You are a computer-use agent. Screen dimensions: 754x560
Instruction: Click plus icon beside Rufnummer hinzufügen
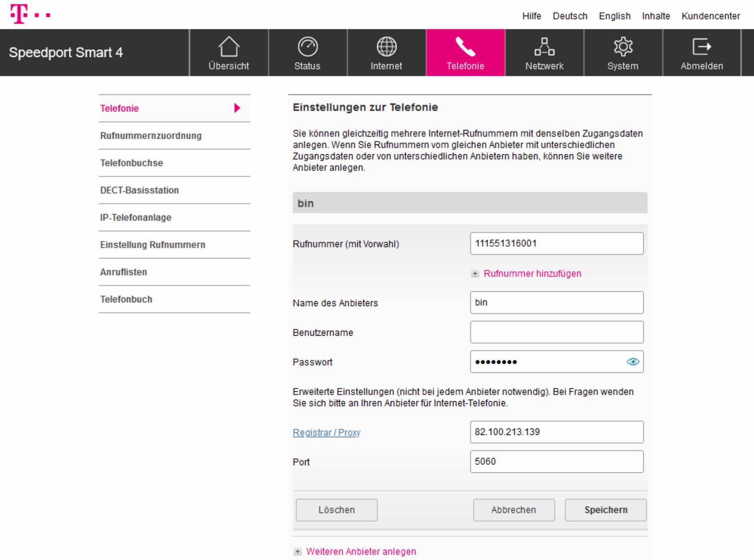[475, 274]
